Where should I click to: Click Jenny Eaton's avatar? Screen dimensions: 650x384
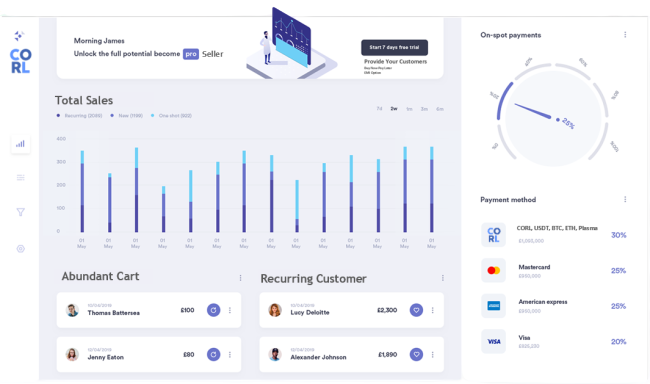tap(72, 355)
